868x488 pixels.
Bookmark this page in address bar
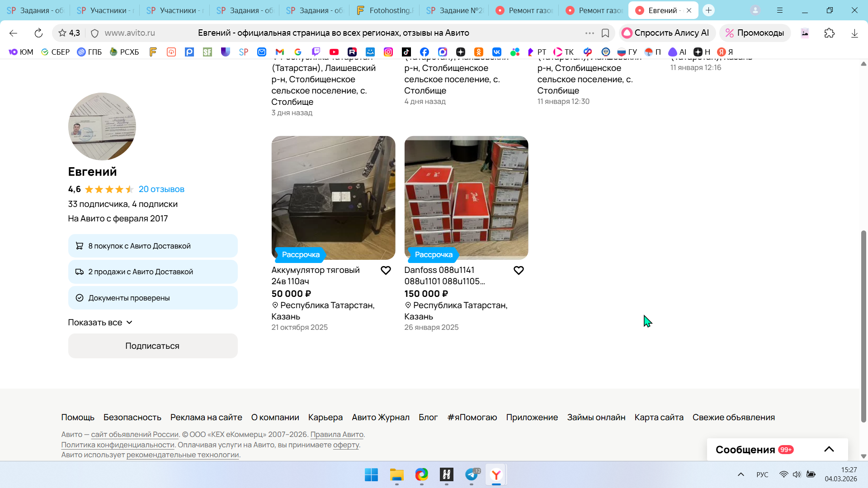605,33
